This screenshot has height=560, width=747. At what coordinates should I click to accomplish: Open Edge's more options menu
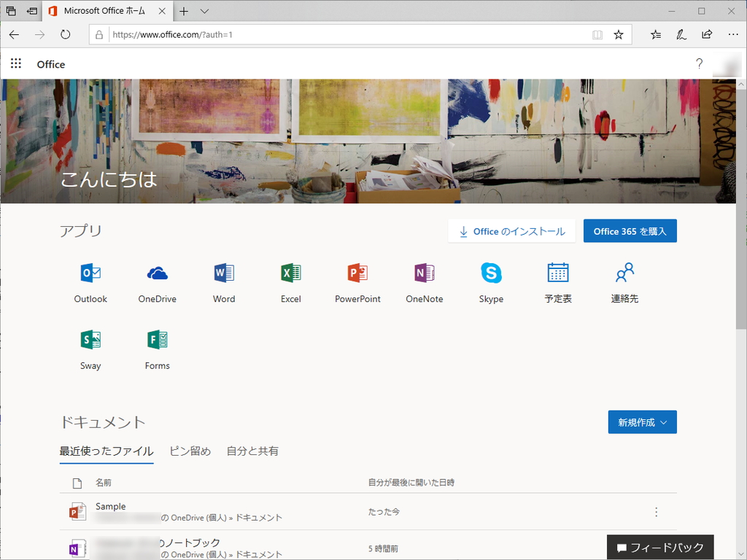(732, 34)
